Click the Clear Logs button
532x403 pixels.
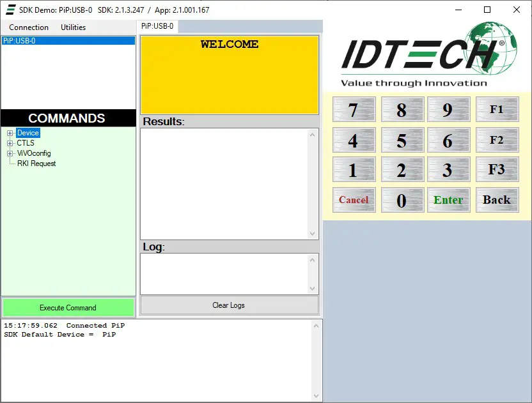228,305
